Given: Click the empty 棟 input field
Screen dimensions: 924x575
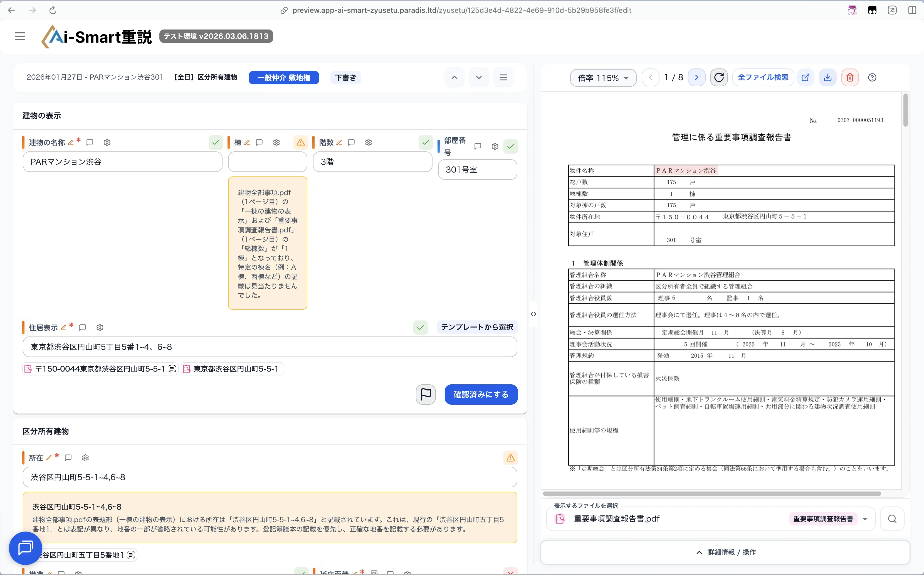Looking at the screenshot, I should 268,162.
